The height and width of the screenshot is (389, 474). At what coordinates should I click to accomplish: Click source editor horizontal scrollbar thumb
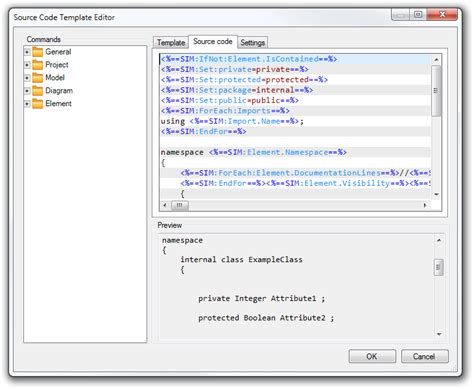click(180, 205)
